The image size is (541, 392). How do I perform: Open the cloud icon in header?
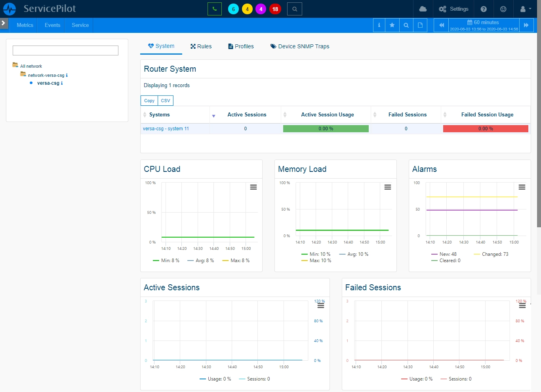point(423,9)
